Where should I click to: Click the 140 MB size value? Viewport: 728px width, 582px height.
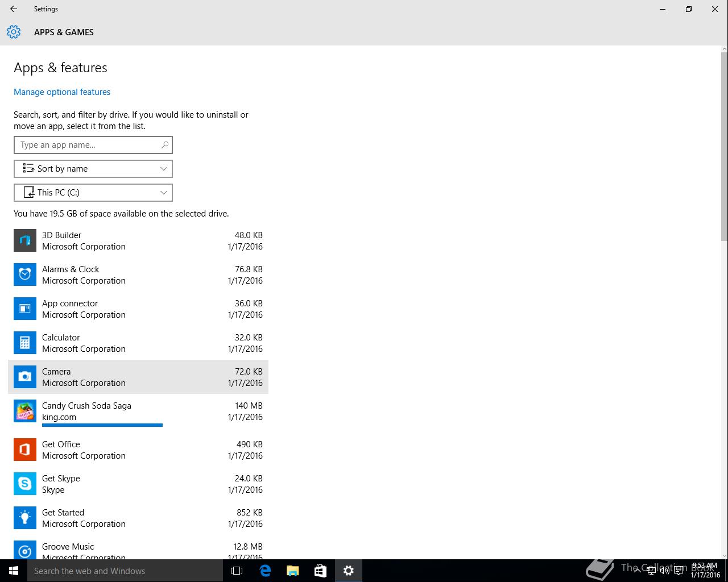(x=249, y=406)
